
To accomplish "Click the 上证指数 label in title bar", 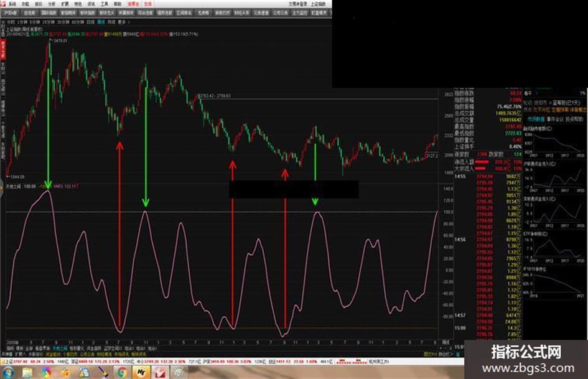I will (x=318, y=4).
